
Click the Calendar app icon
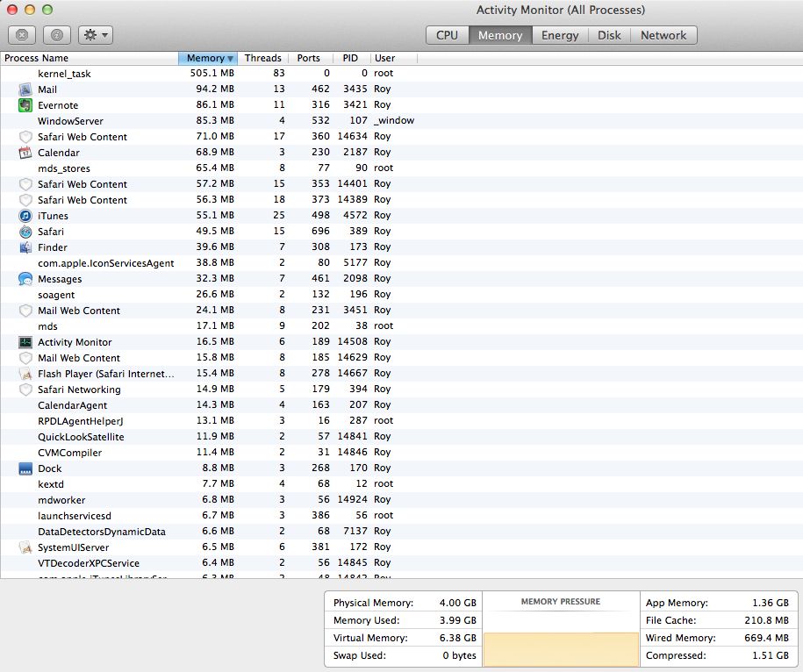pyautogui.click(x=25, y=153)
